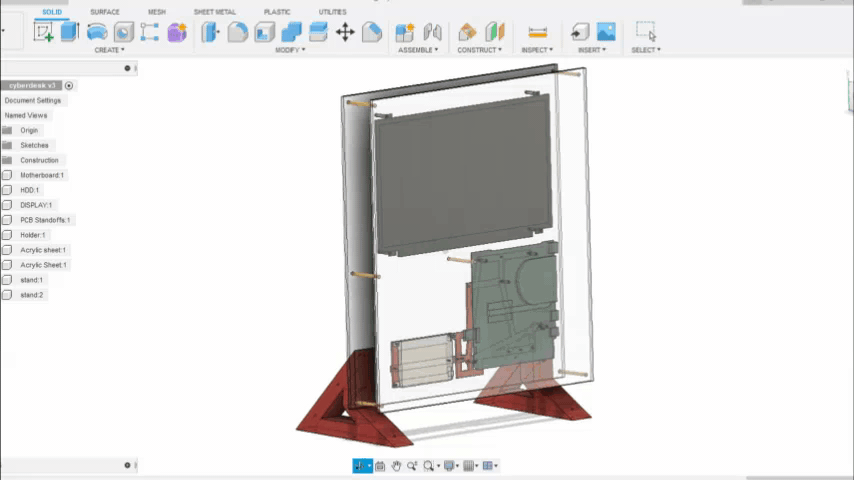Switch to the SURFACE tab
The width and height of the screenshot is (854, 480).
tap(104, 12)
